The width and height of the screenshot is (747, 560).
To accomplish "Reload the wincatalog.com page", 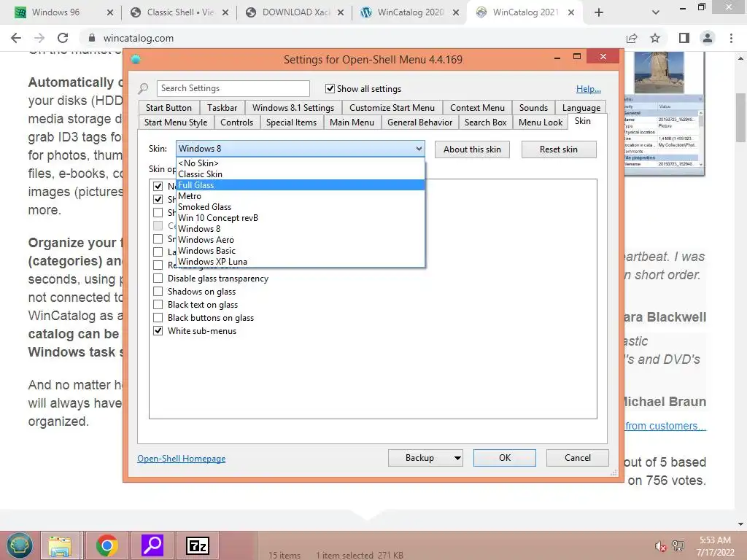I will [x=63, y=38].
